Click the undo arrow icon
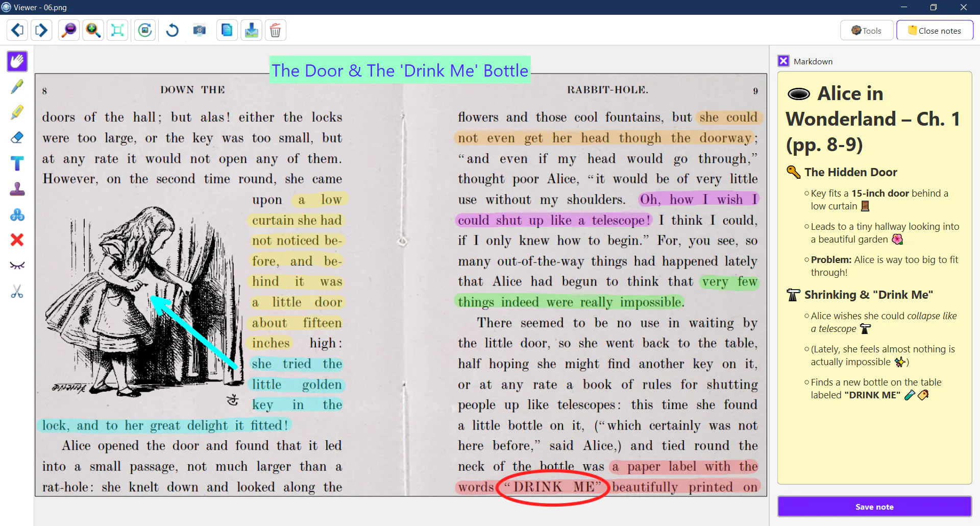 (x=173, y=31)
